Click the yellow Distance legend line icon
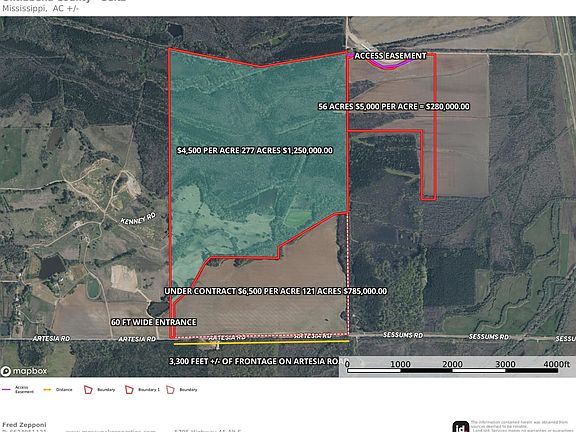Screen dimensions: 576x432 pos(47,389)
